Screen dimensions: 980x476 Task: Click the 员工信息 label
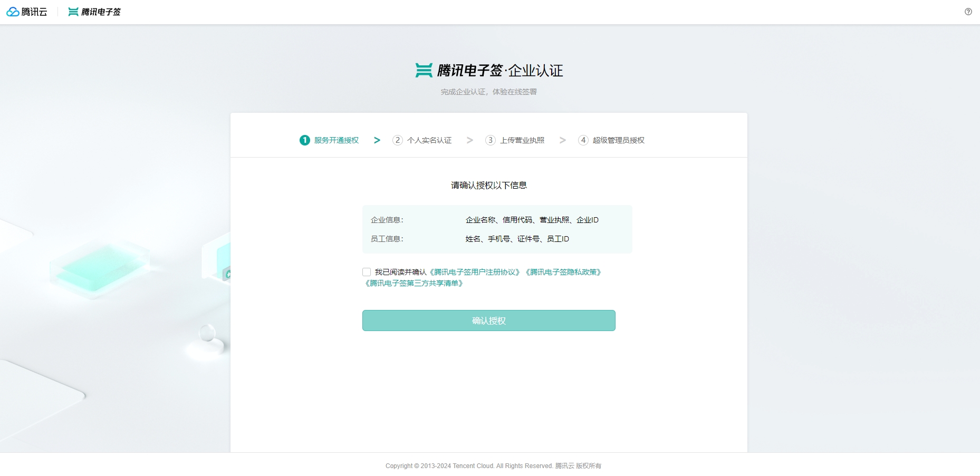point(387,239)
